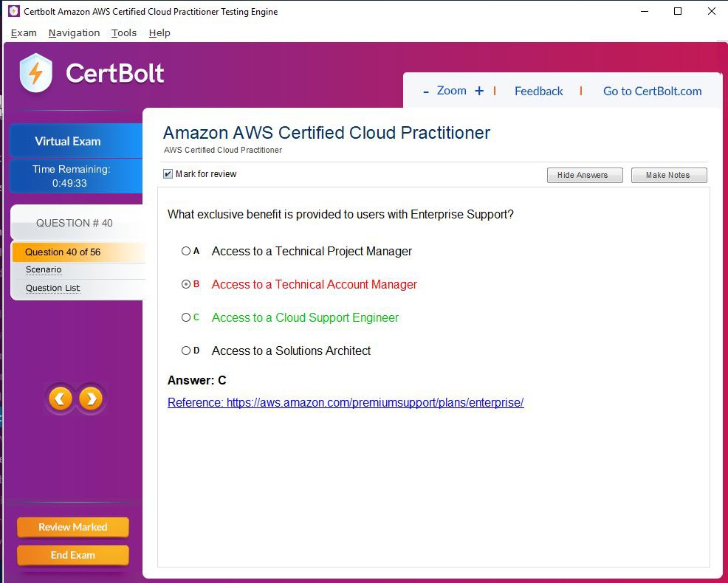Click the app icon in title bar
Screen dimensions: 728x583
click(x=14, y=11)
